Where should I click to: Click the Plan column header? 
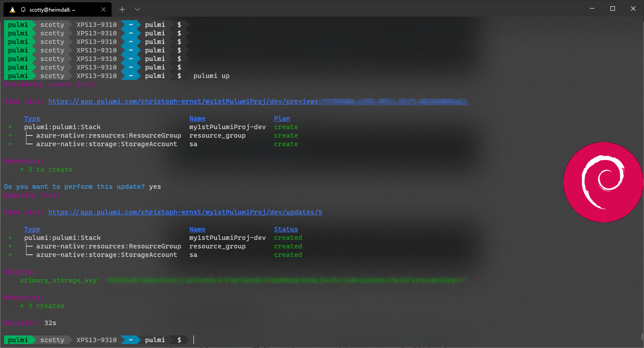[x=282, y=118]
